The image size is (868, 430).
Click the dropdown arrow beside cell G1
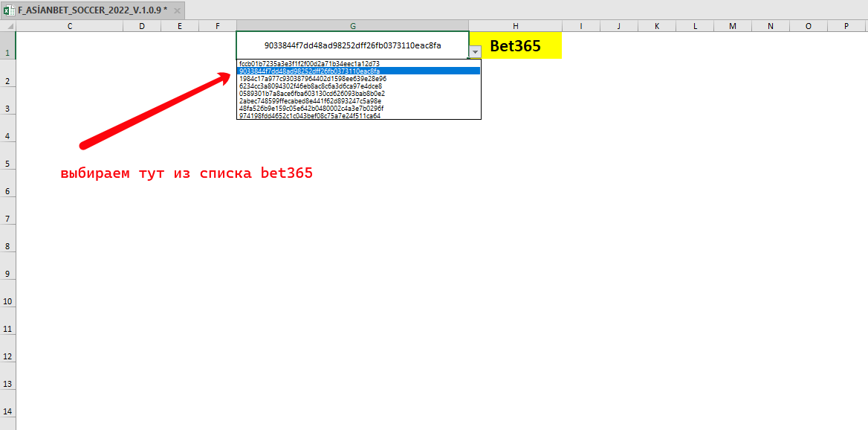(x=475, y=51)
